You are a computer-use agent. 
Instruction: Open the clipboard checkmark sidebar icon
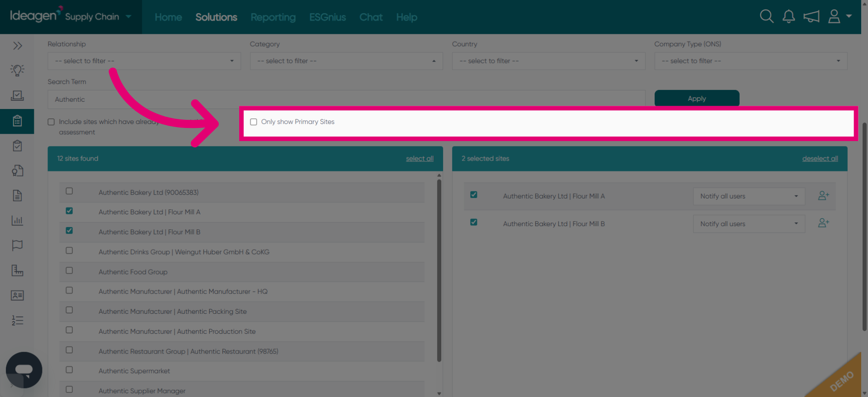coord(17,146)
